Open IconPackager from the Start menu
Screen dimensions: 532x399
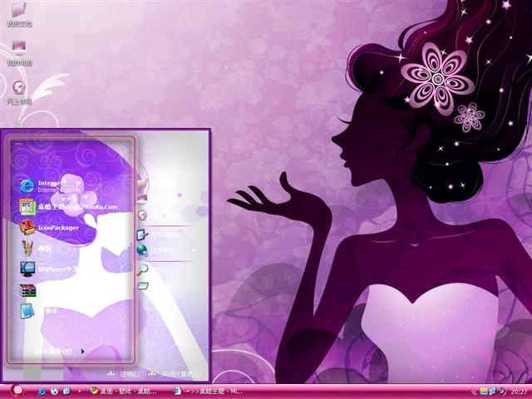point(49,227)
